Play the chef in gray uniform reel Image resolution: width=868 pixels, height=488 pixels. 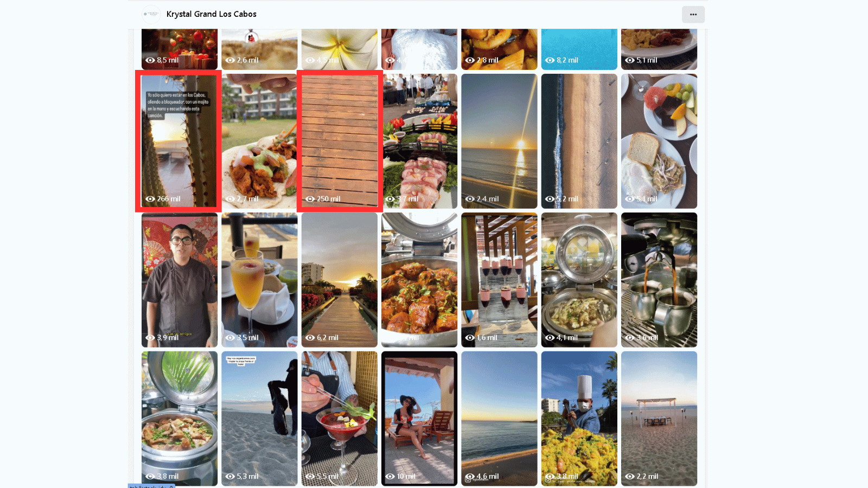180,280
